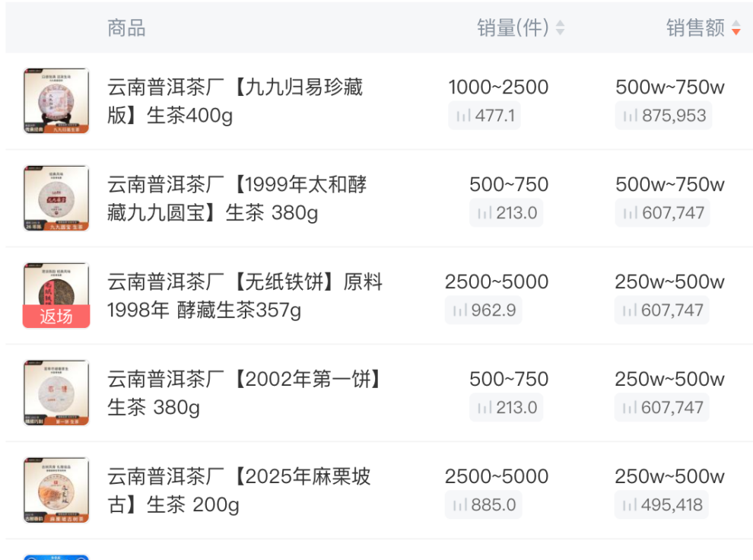Click 2025年麻栗坡古 生茶 200g product title
This screenshot has height=560, width=753.
239,490
